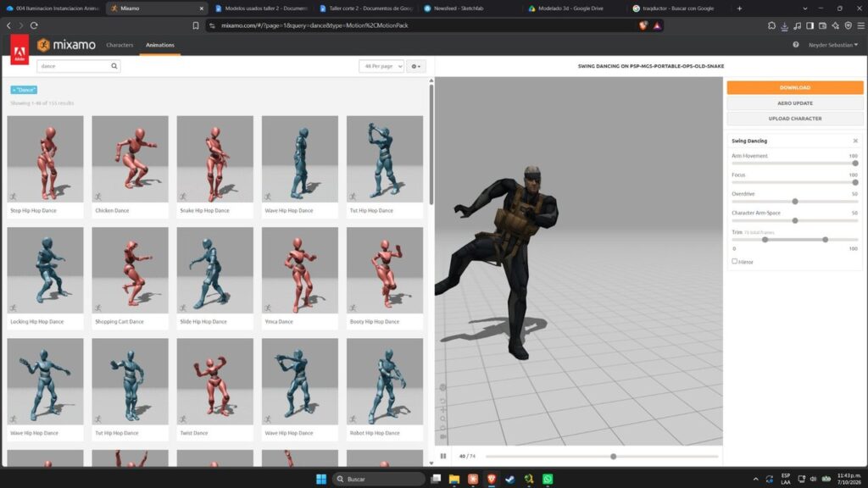
Task: Open File Explorer from the taskbar
Action: click(454, 480)
